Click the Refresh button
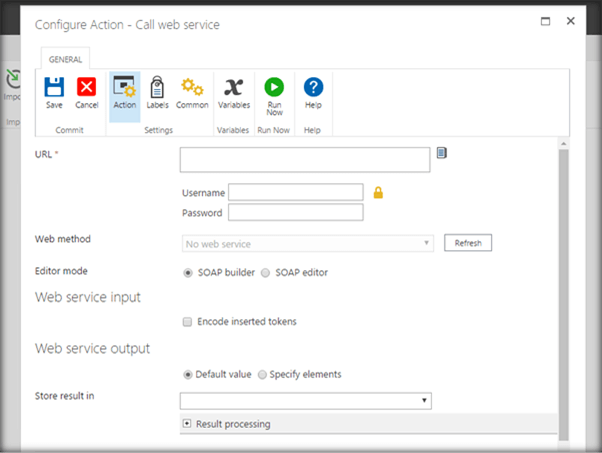602x453 pixels. click(468, 243)
